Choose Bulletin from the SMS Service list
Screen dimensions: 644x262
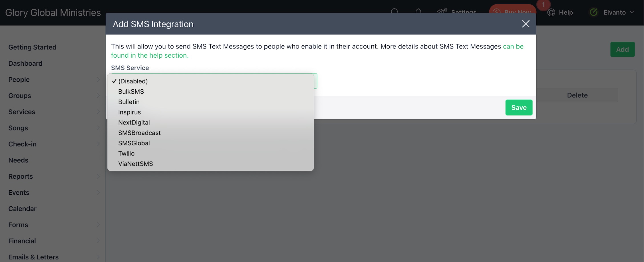point(210,102)
